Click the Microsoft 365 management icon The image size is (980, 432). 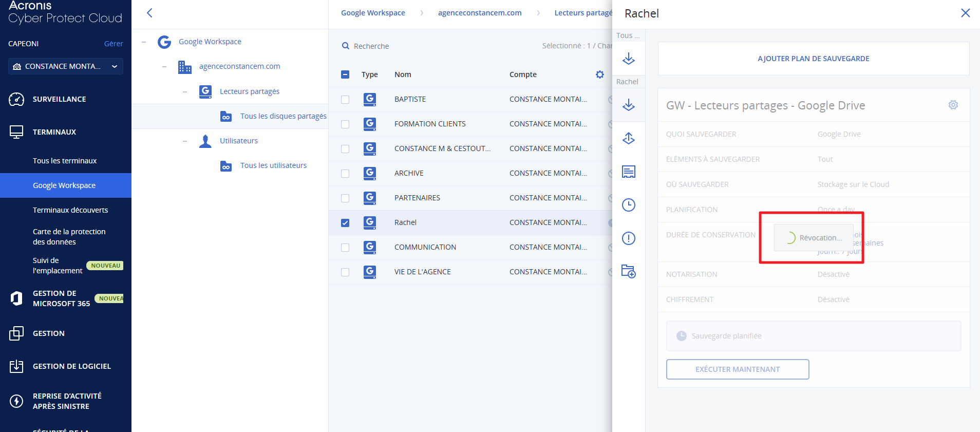coord(16,298)
